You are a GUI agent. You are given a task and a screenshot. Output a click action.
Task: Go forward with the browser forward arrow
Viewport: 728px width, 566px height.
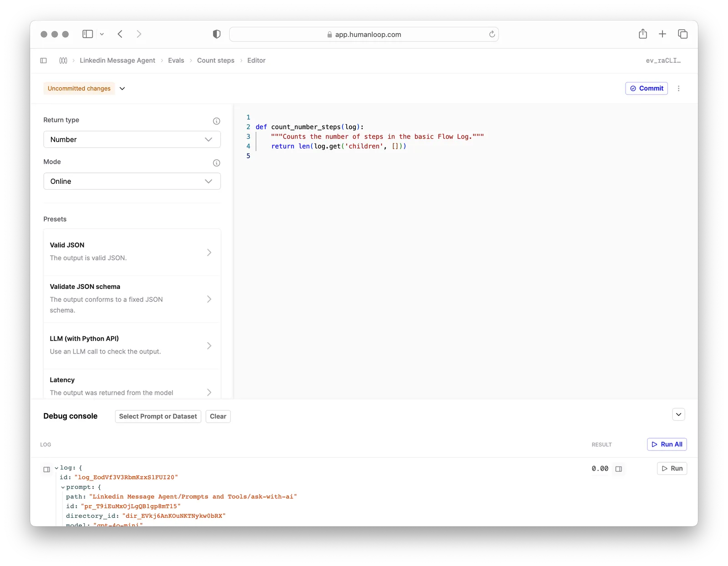(139, 34)
